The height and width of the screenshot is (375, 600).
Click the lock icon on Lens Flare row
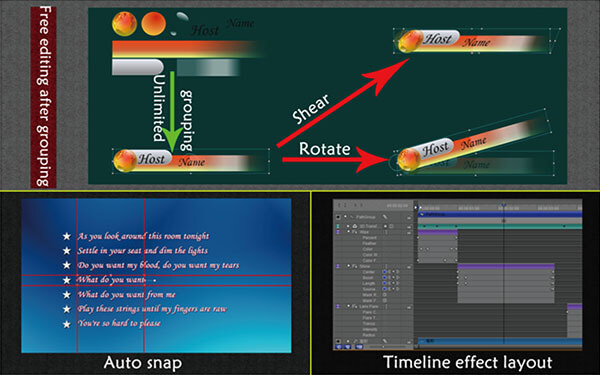(x=409, y=307)
